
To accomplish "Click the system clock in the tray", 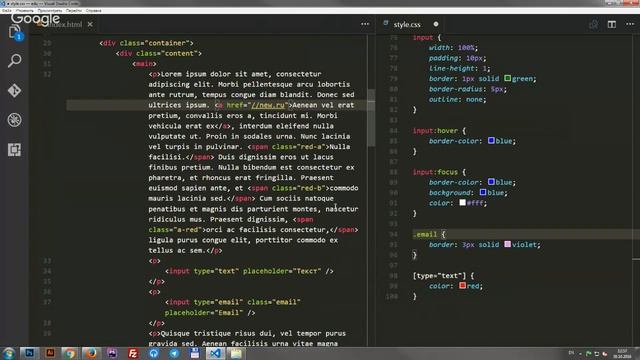I will (x=622, y=353).
